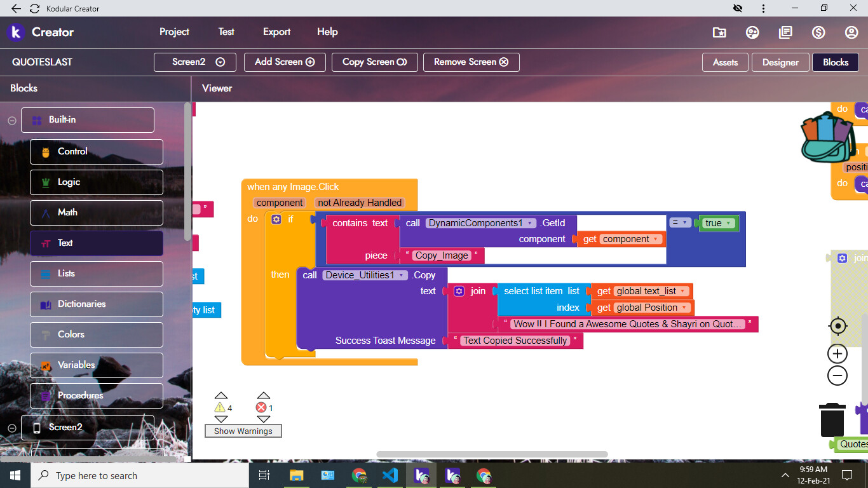Click the Add Screen button
Viewport: 868px width, 488px height.
coord(285,62)
